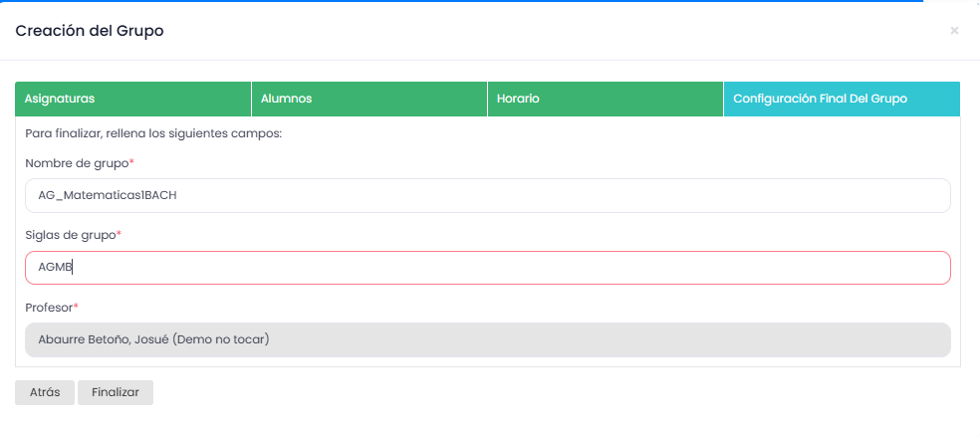Click the Siglas de grupo label
Screen dimensions: 980x435
point(71,234)
